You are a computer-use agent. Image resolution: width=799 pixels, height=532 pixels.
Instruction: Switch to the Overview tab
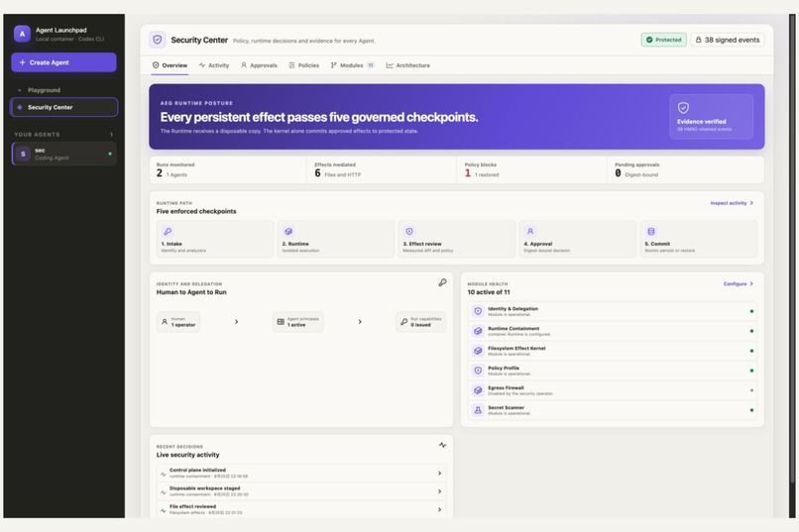coord(170,65)
